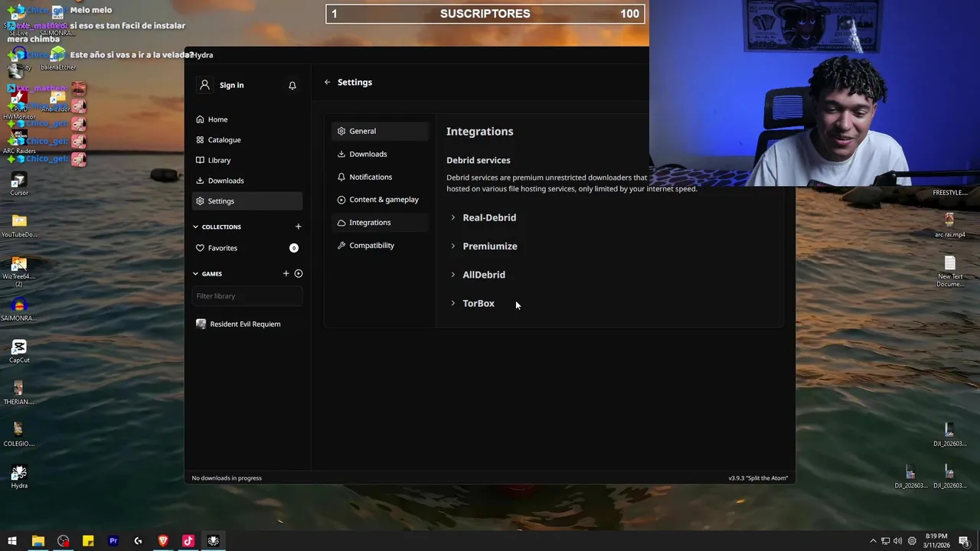Open OBS Studio from the taskbar
This screenshot has width=980, height=551.
coord(63,541)
